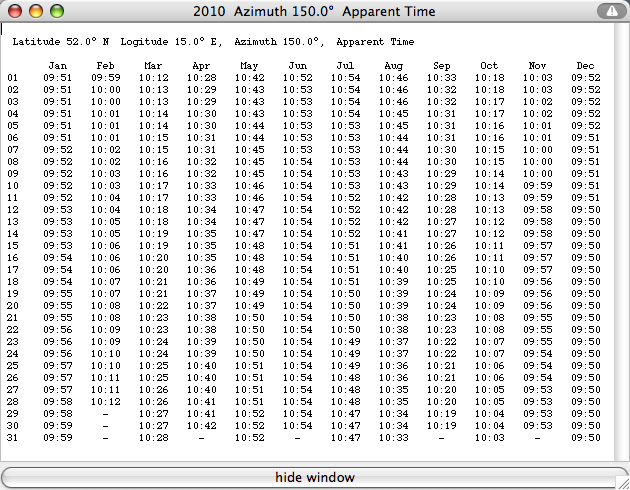Click the 10:28 value for Mar 31
Viewport: 630px width, 490px height.
point(153,437)
